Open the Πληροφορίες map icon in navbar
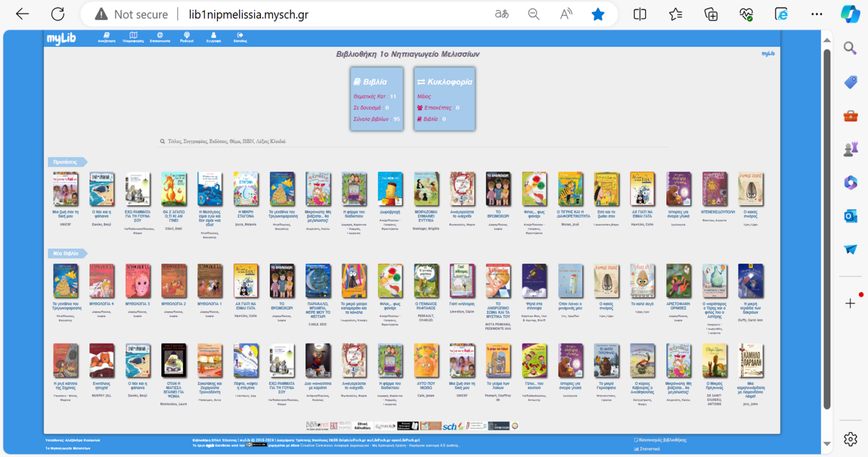This screenshot has height=457, width=868. click(133, 37)
